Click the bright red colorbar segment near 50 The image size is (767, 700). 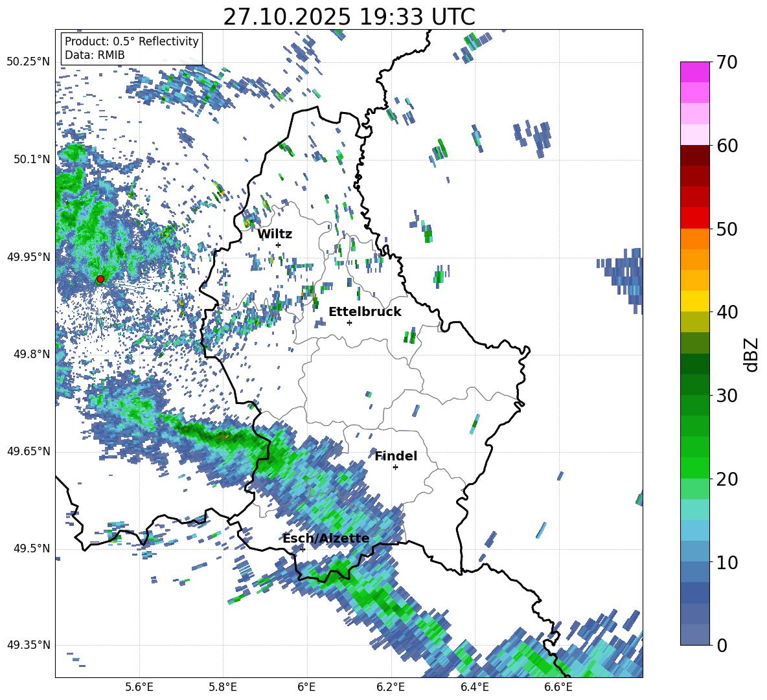point(694,218)
